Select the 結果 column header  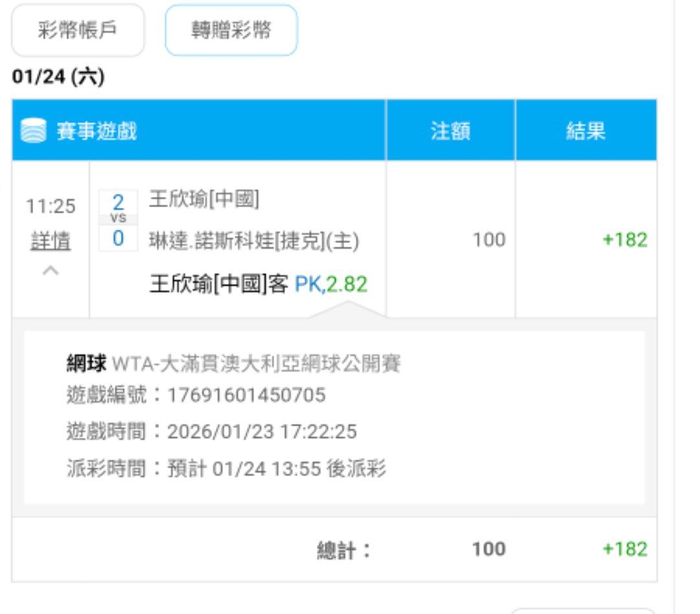pos(585,131)
